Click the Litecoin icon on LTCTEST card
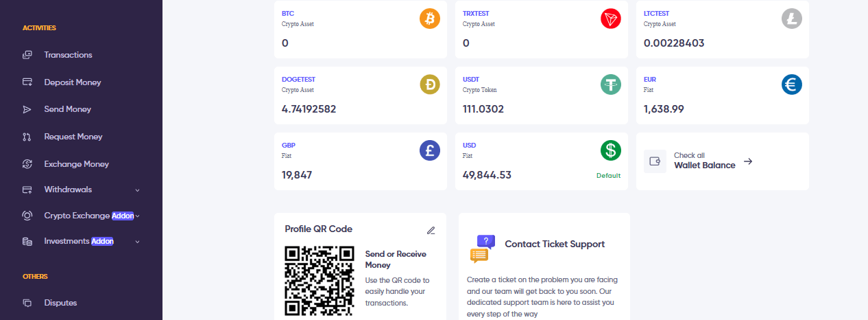Image resolution: width=868 pixels, height=320 pixels. click(791, 19)
